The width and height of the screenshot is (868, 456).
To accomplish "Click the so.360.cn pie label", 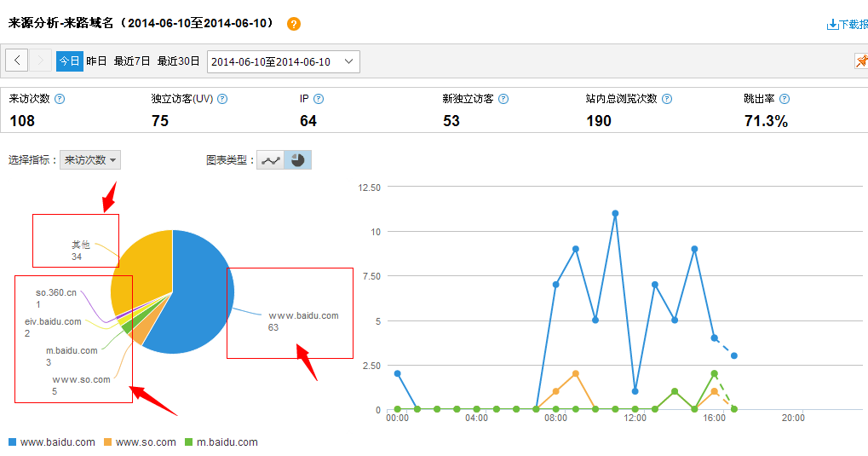I will click(x=56, y=298).
